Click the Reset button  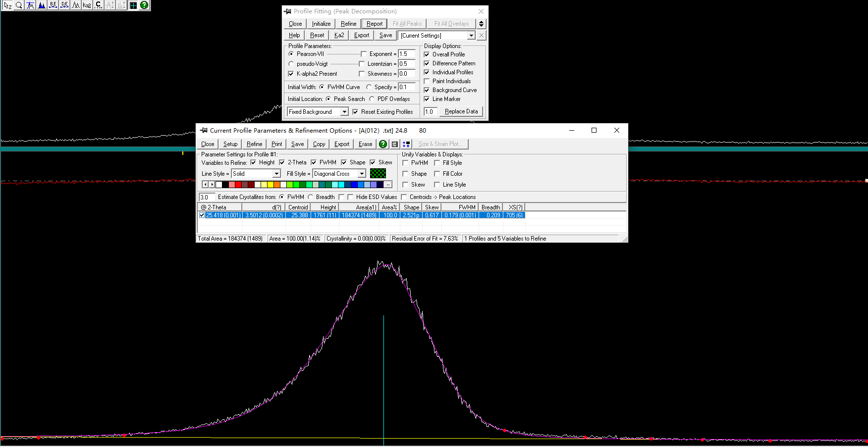pyautogui.click(x=317, y=35)
